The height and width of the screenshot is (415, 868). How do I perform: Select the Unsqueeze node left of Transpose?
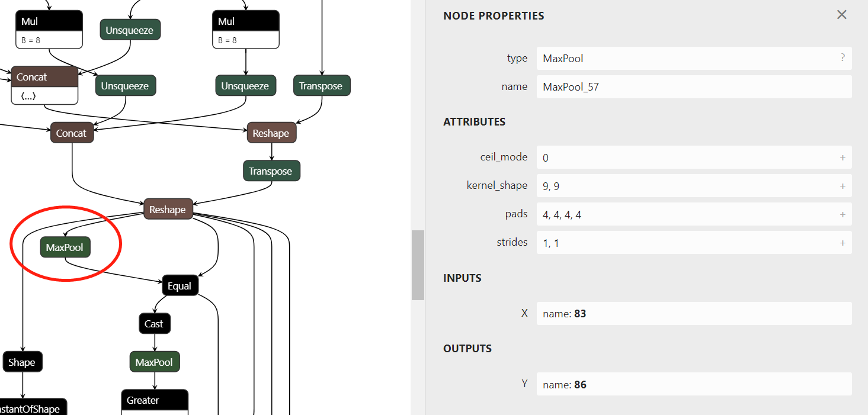(x=245, y=86)
